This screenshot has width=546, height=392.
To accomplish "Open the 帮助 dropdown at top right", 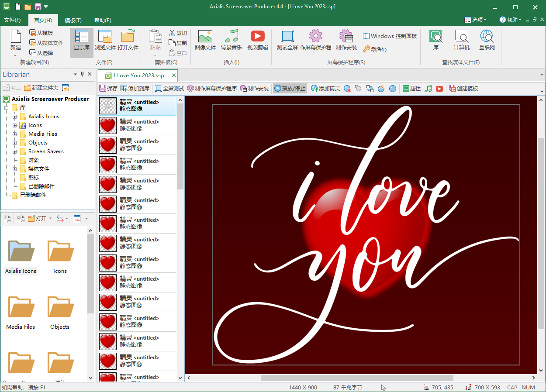I will 511,20.
